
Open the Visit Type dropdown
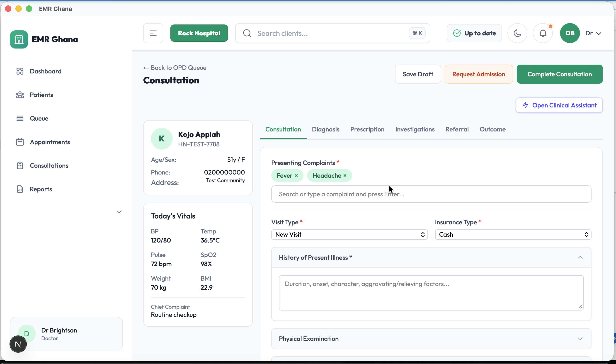tap(349, 235)
